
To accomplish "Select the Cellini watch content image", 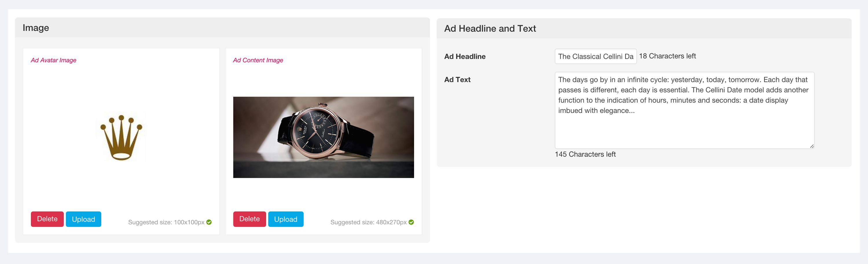I will pyautogui.click(x=323, y=137).
